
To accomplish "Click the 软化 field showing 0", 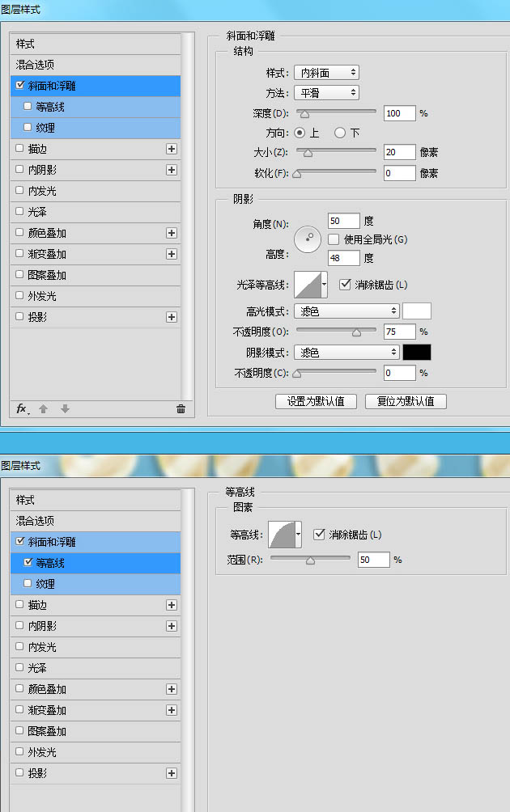I will click(400, 173).
